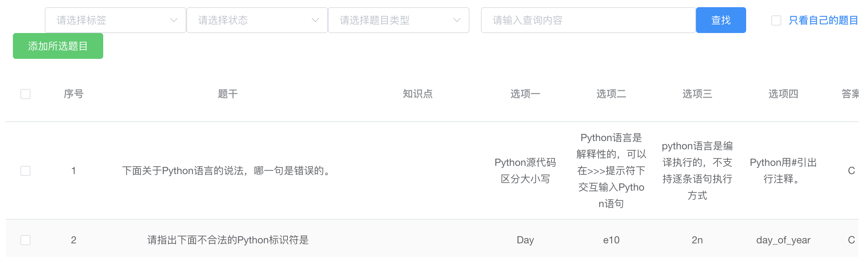868x257 pixels.
Task: Enable 只看自己的题目 filter
Action: click(x=776, y=21)
